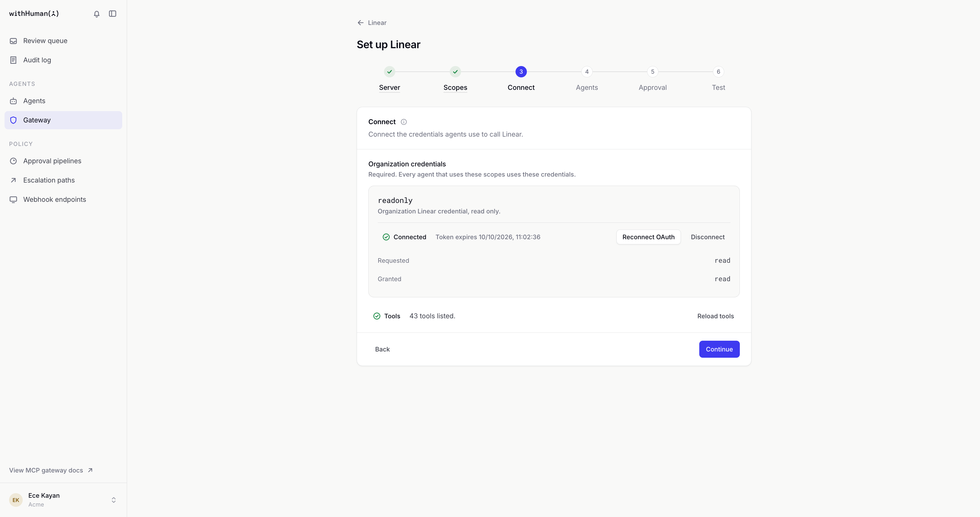The image size is (980, 517).
Task: Click the Gateway shield icon
Action: (13, 120)
